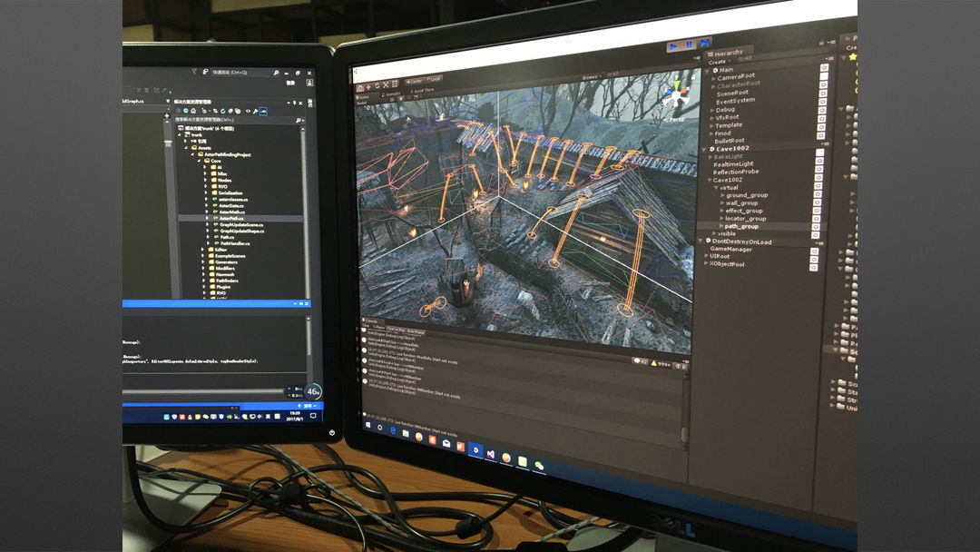This screenshot has width=980, height=552.
Task: Open the Gizmos menu in Scene view
Action: coord(591,78)
